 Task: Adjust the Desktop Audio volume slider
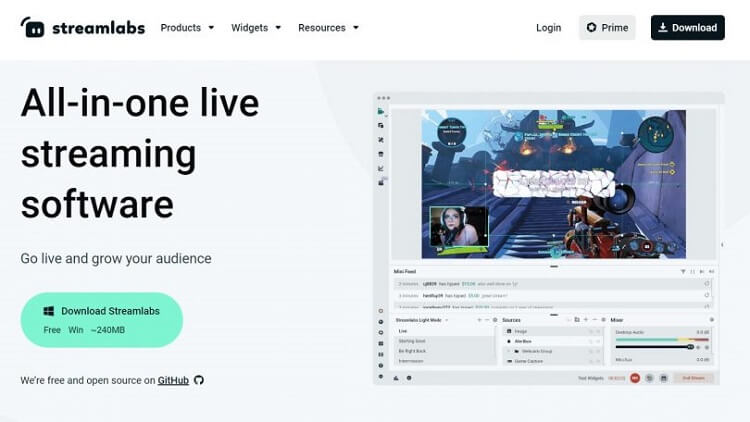[x=654, y=347]
